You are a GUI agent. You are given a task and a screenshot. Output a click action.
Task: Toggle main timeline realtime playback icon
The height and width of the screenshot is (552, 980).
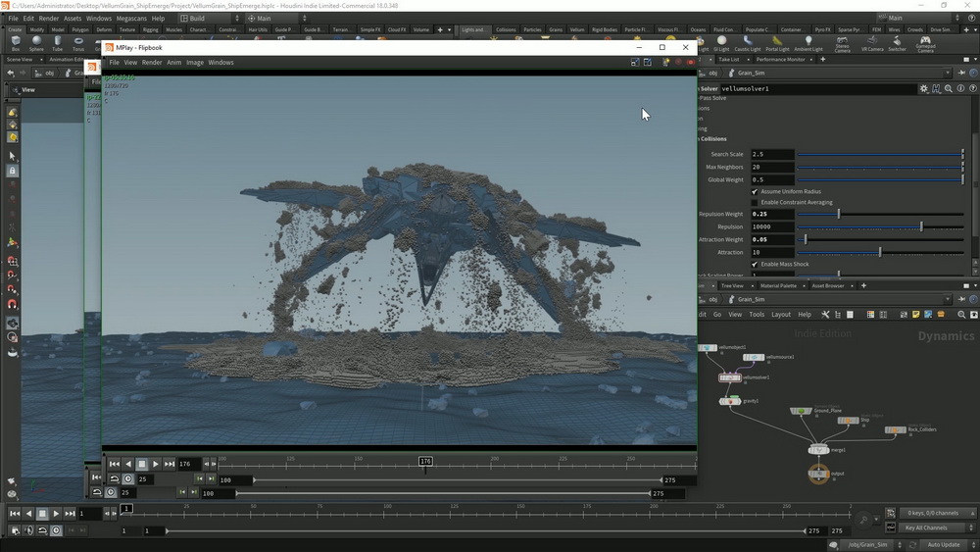(x=56, y=530)
